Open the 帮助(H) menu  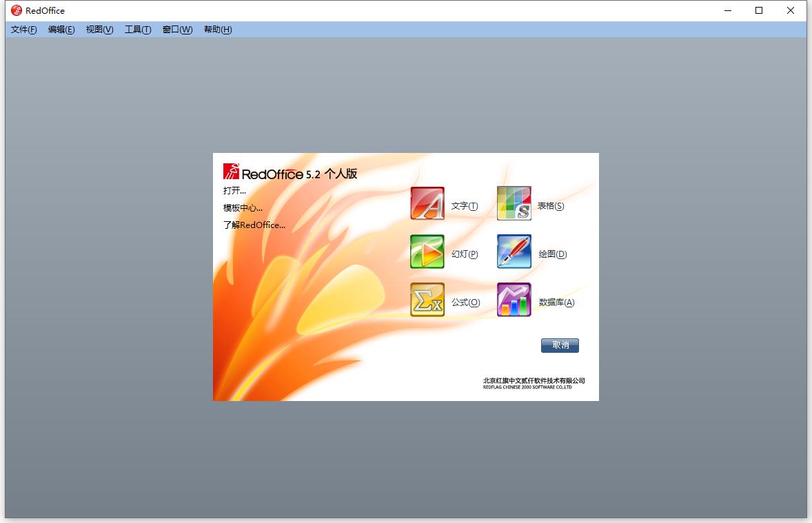tap(218, 30)
